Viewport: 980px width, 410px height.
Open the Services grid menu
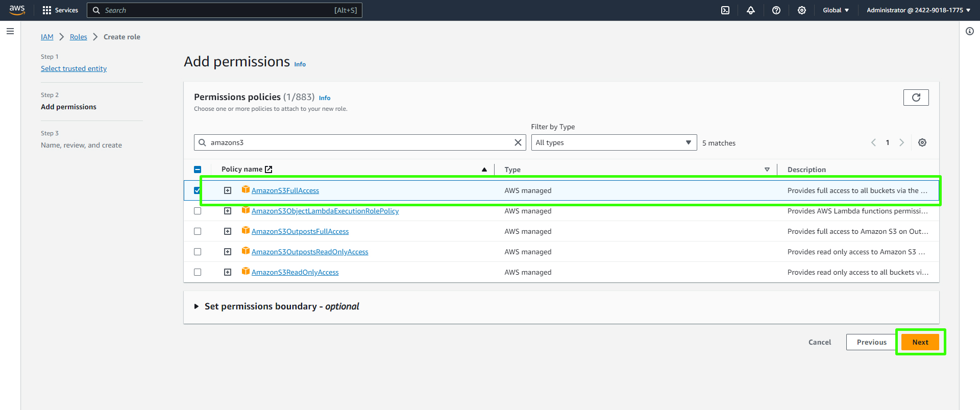tap(60, 10)
